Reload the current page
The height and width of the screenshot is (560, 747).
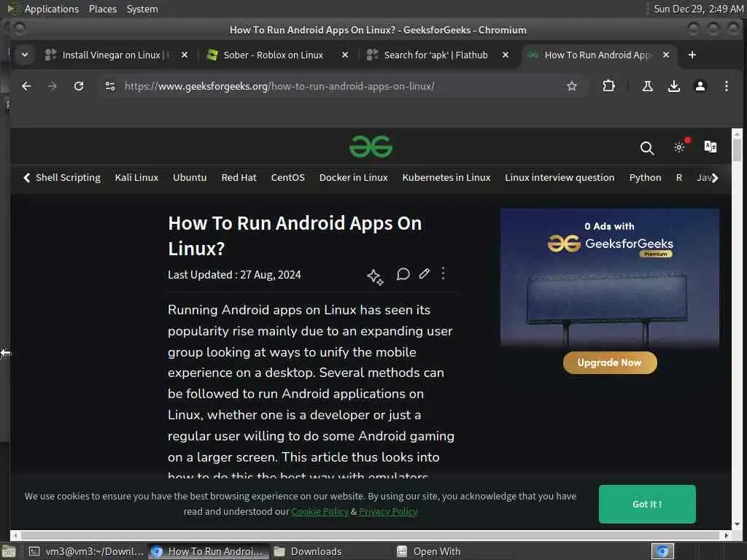pos(79,86)
